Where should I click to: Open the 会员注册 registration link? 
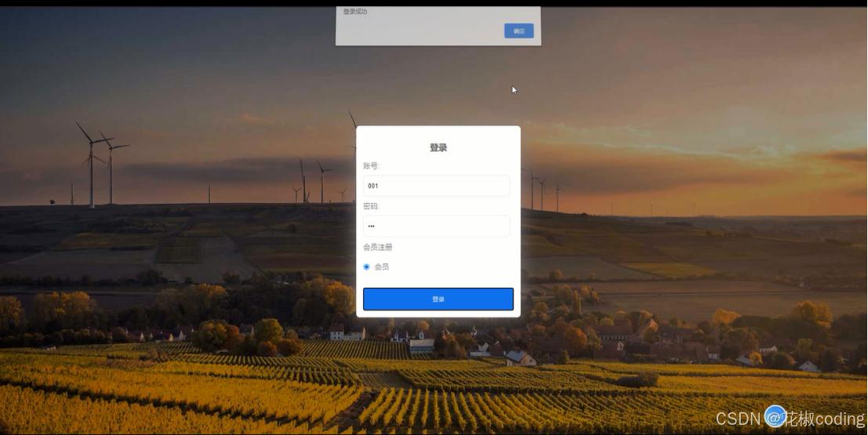coord(377,248)
